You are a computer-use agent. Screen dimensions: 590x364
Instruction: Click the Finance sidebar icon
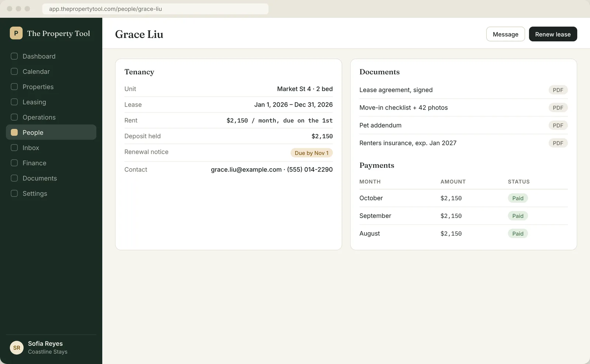14,163
